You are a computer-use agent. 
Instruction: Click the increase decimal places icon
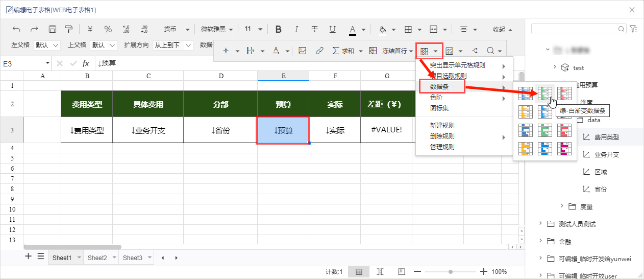[127, 29]
